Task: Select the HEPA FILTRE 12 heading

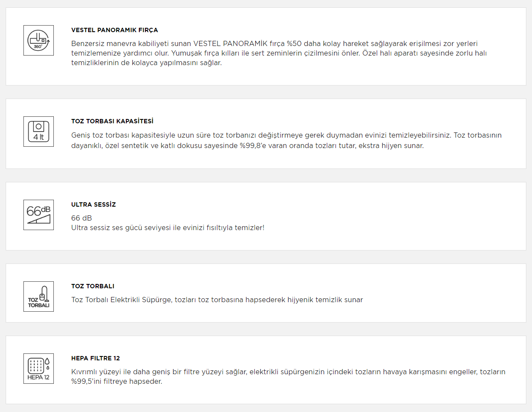Action: coord(95,359)
